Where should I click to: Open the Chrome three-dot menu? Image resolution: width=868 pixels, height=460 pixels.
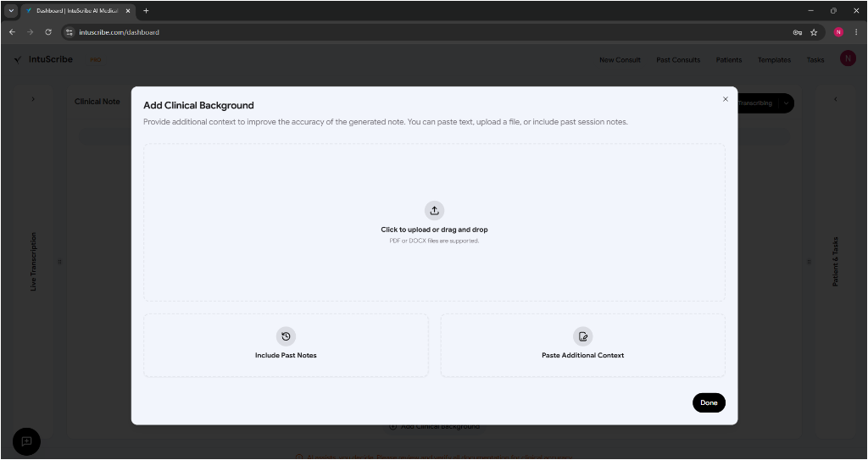coord(856,32)
